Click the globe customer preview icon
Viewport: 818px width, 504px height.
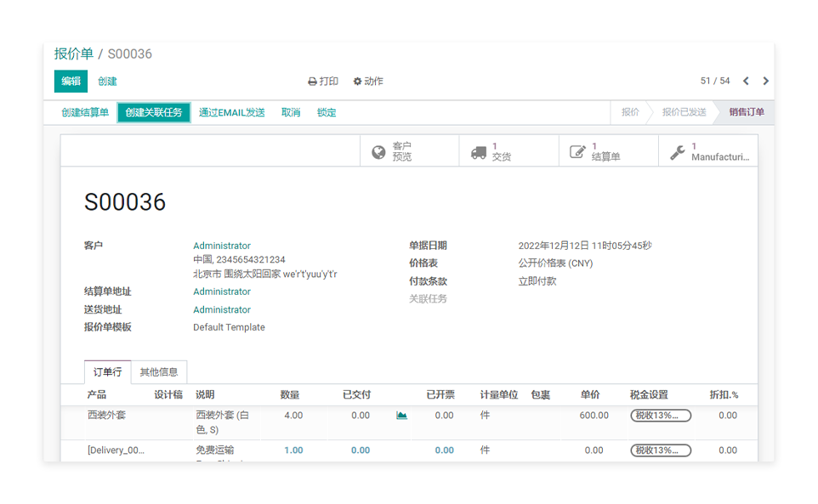379,152
